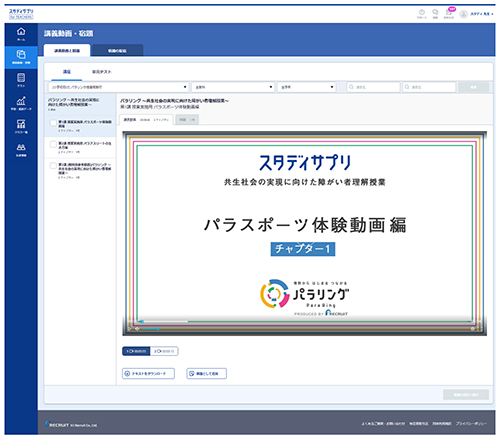Screen dimensions: 500x437
Task: Open notifications icon with the pink NEW badge
Action: 449,13
